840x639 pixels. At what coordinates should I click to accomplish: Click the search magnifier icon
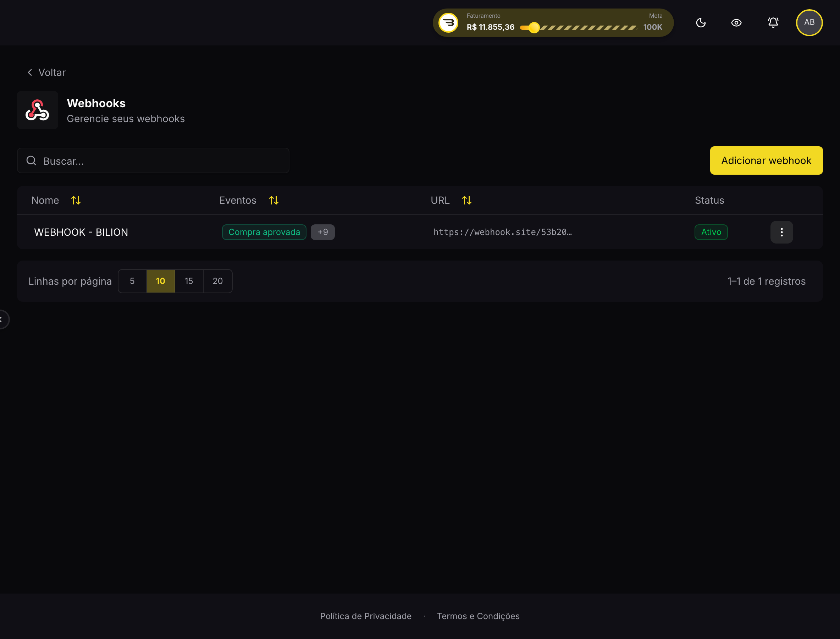(x=32, y=160)
